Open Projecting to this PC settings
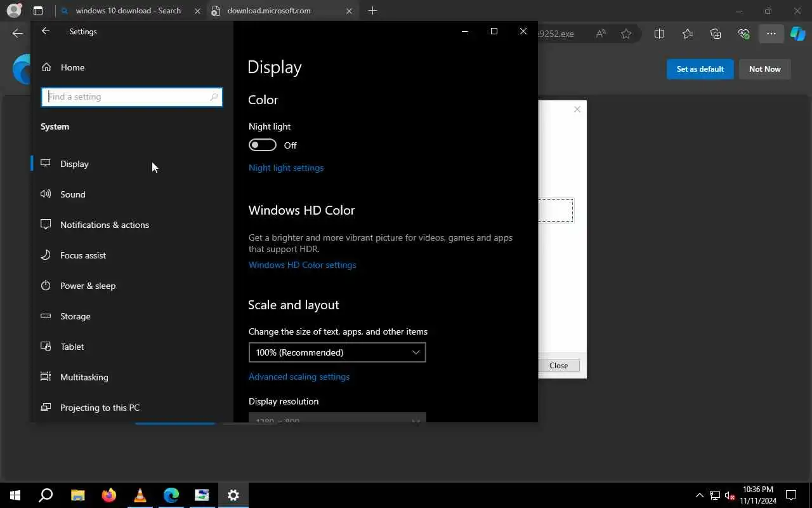 tap(132, 408)
